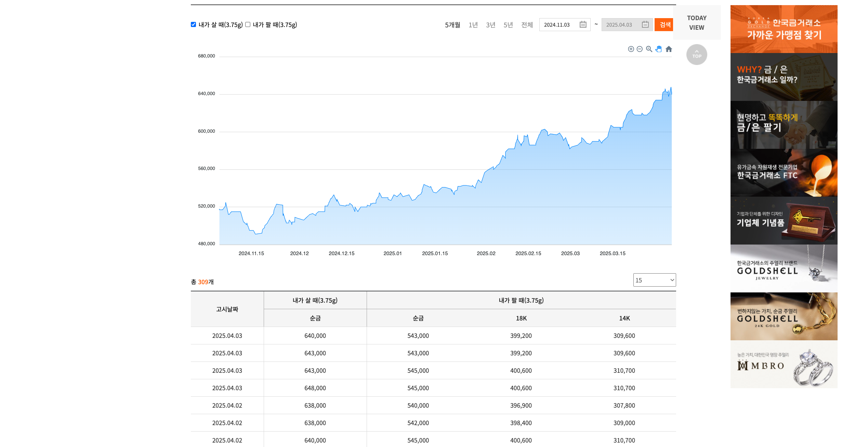This screenshot has height=447, width=868.
Task: Open the 가까운 가맹점 찾기 banner
Action: pos(784,29)
